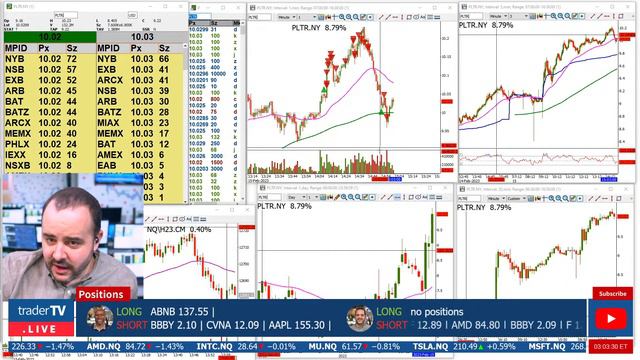
Task: Select the horizontal line tool in the 1-minute PLTR chart
Action: point(395,17)
